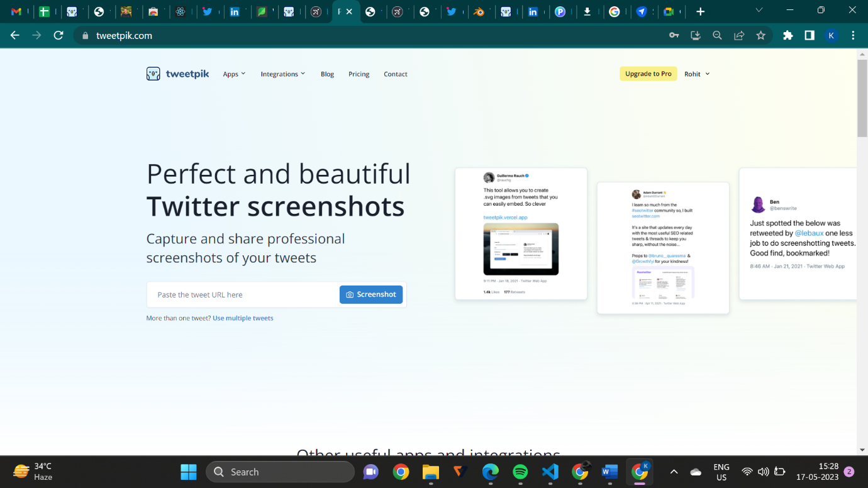Screen dimensions: 868x488
Task: Open the zoom magnifier in address bar
Action: pos(717,36)
